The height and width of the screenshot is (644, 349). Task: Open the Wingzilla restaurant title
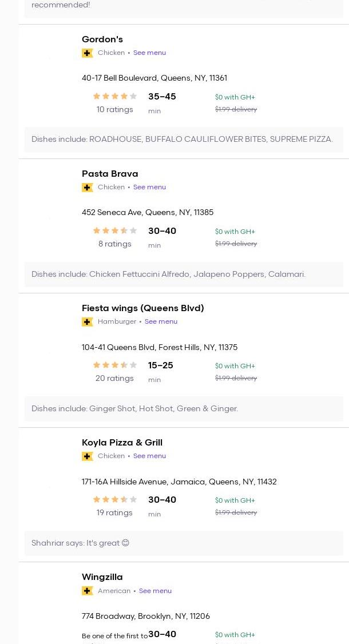[102, 577]
